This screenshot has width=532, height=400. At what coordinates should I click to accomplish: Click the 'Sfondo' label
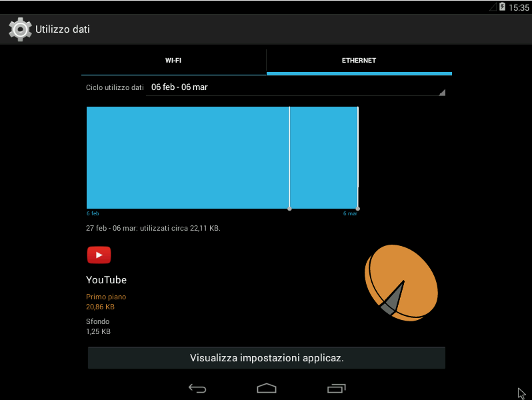click(x=98, y=321)
